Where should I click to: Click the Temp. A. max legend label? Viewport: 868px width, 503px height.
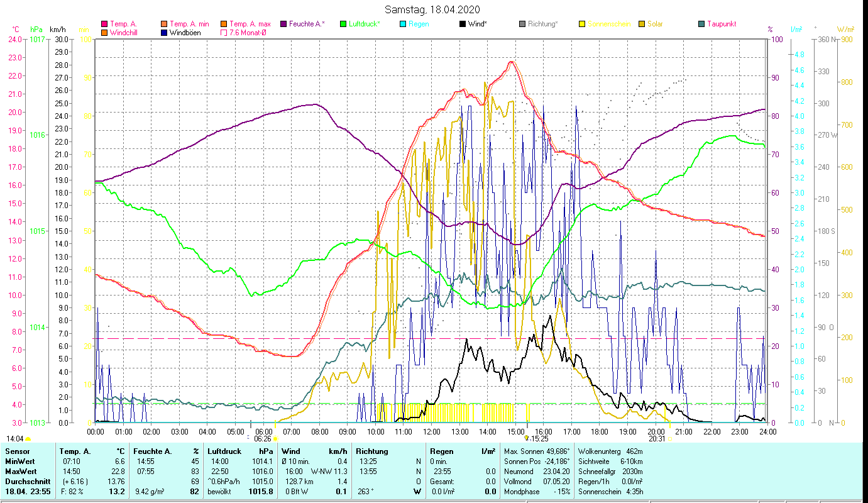click(250, 25)
